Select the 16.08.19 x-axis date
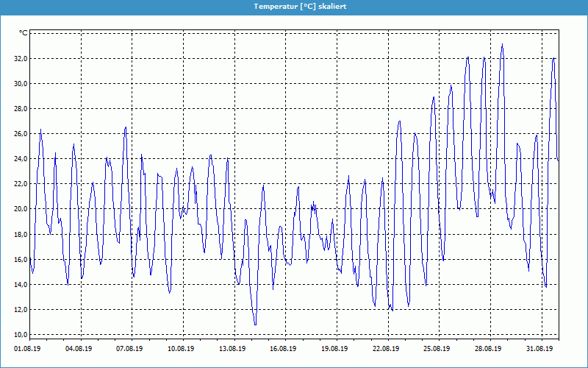The height and width of the screenshot is (368, 588). point(283,350)
